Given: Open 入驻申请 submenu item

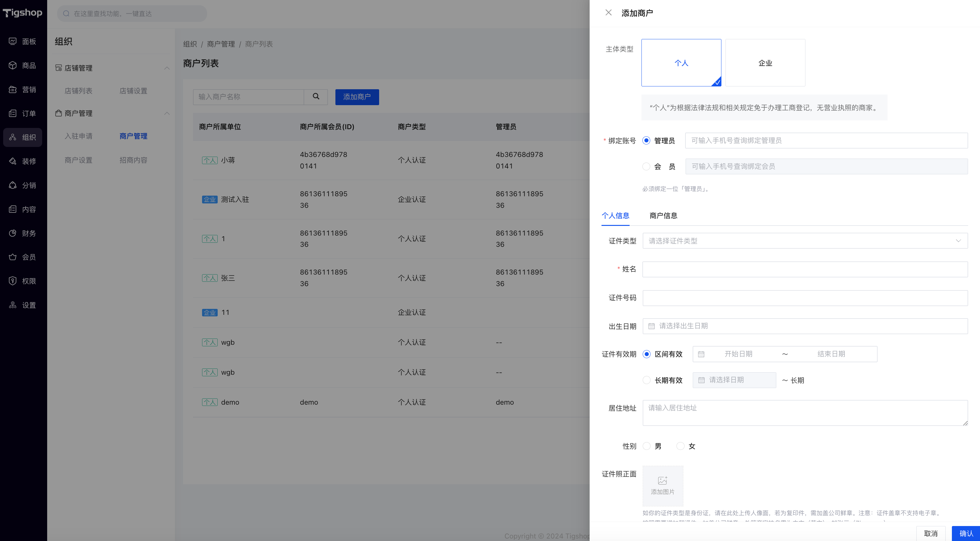Looking at the screenshot, I should [78, 136].
